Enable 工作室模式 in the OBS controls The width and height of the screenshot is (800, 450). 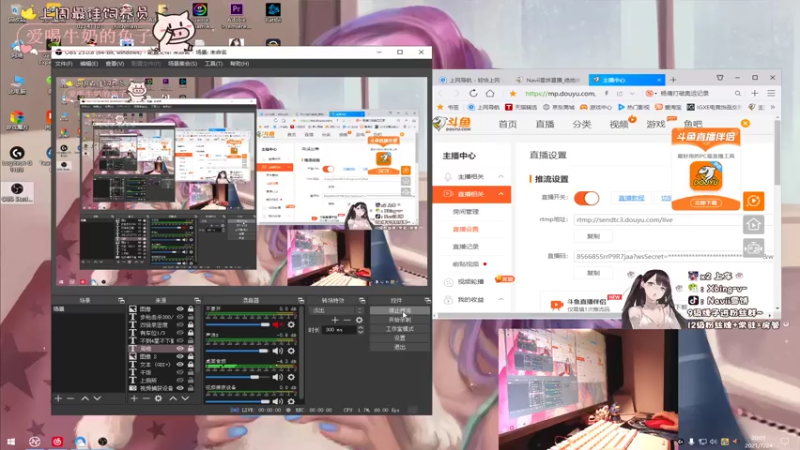tap(399, 329)
